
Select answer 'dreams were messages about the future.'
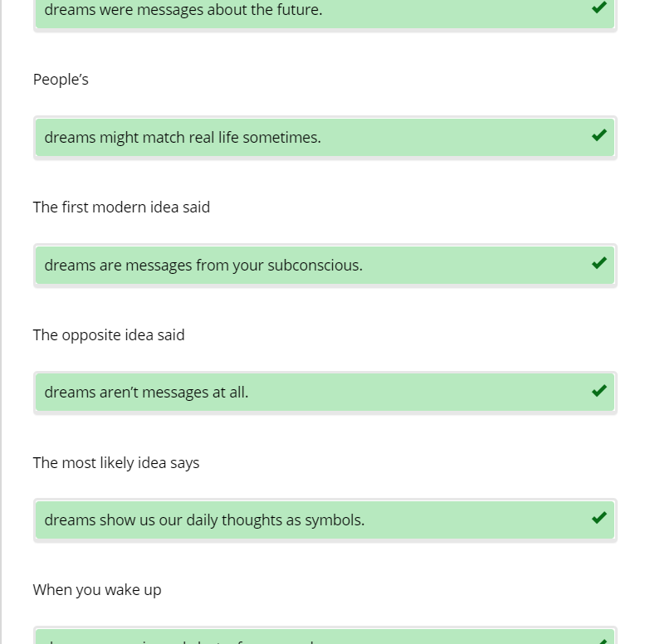(183, 10)
